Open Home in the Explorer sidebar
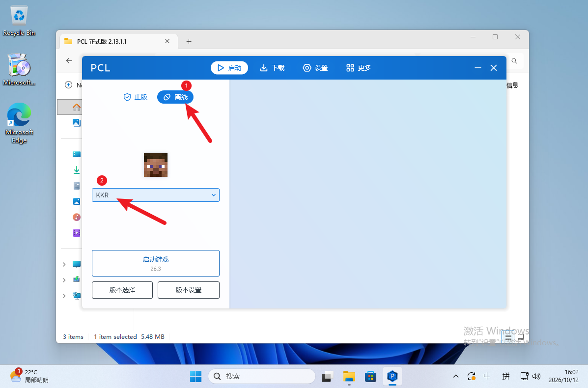Screen dimensions: 588x388 pyautogui.click(x=77, y=107)
